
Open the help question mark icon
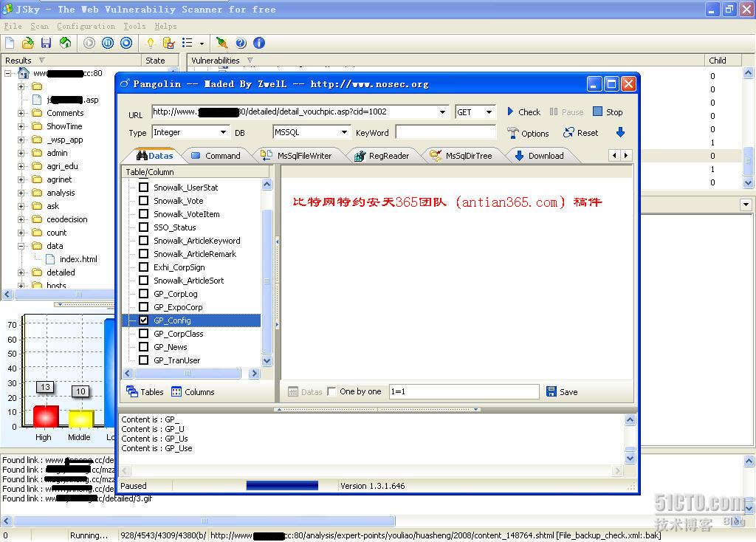[x=241, y=43]
